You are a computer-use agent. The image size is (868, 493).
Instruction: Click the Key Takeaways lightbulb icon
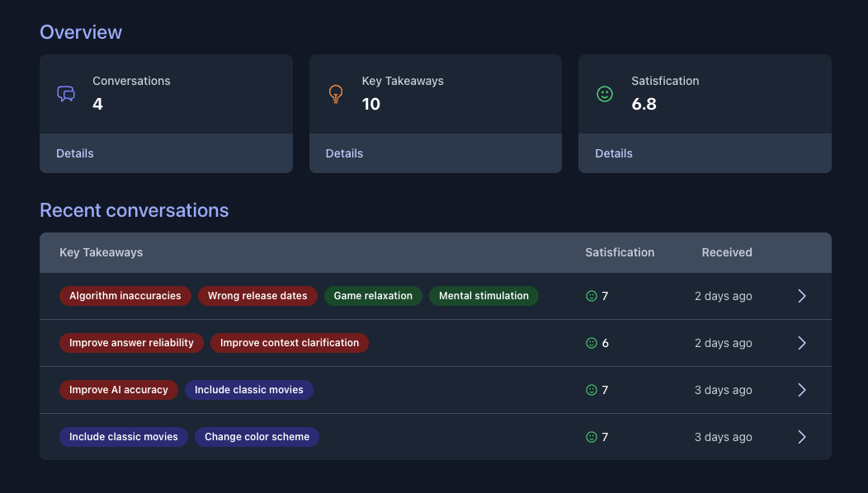(336, 94)
